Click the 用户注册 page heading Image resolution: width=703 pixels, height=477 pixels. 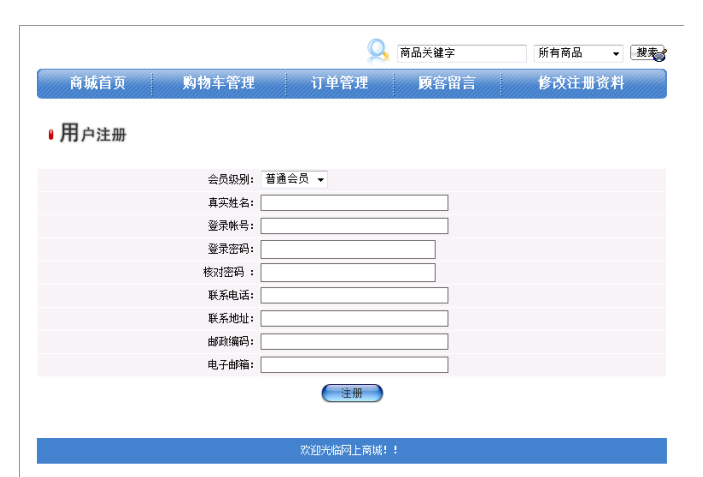(x=93, y=133)
